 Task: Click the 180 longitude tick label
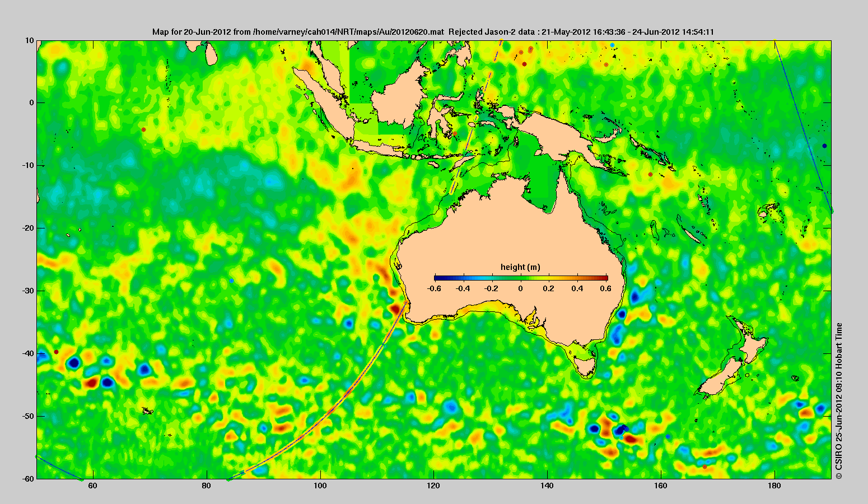tap(774, 486)
